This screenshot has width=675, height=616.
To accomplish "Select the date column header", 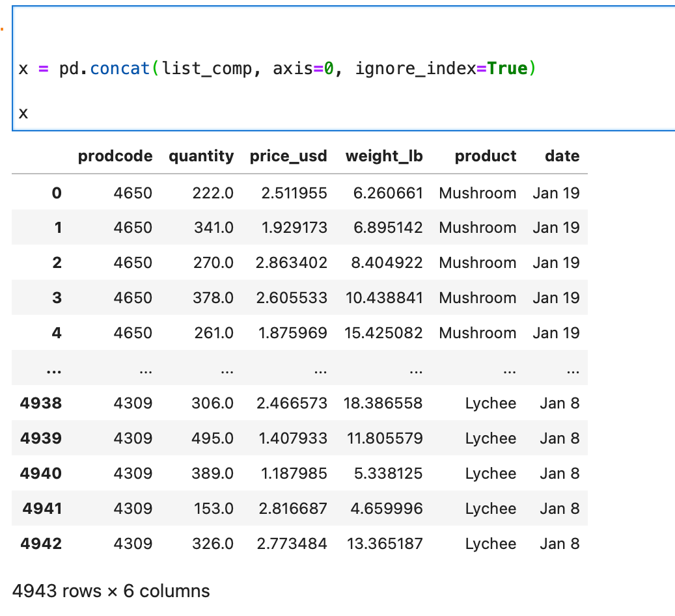I will tap(561, 156).
